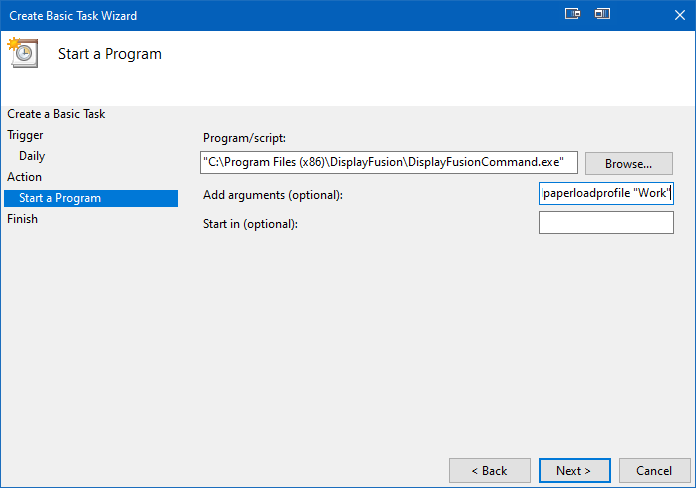Click into the Add arguments field
Screen dimensions: 696x488
click(x=606, y=194)
